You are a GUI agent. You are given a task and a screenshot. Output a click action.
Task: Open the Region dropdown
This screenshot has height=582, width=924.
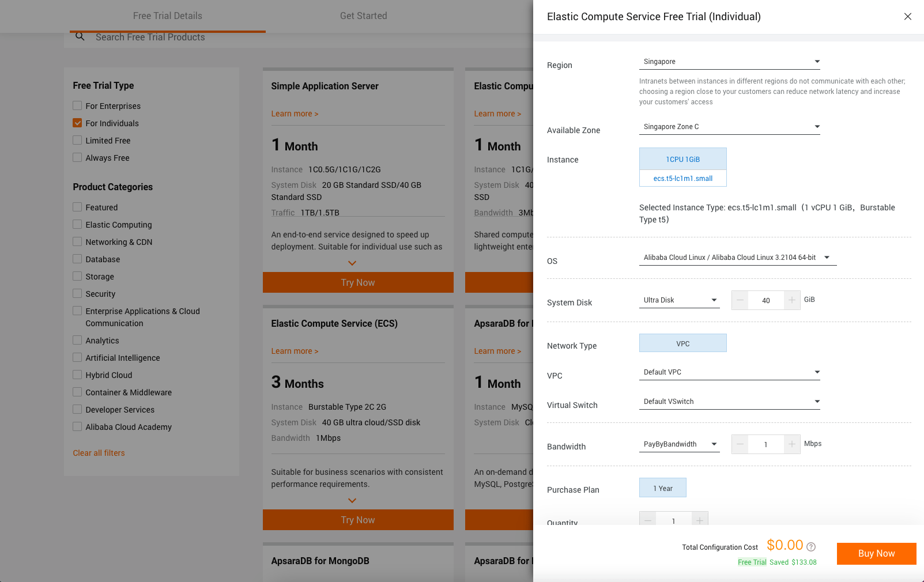[x=729, y=62]
